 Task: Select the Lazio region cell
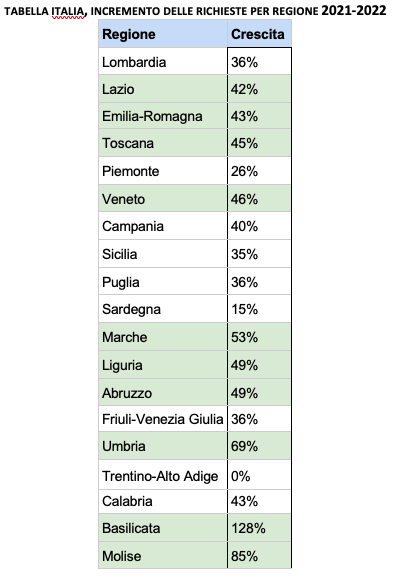[163, 89]
